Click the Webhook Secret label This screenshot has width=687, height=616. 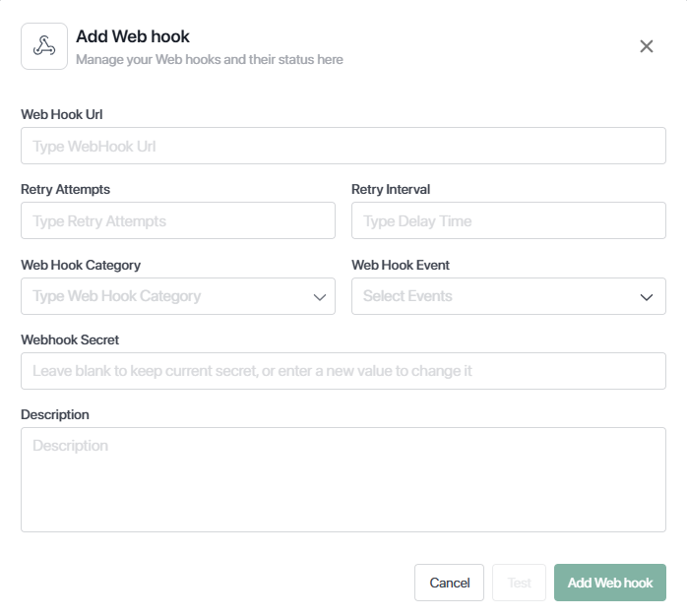pos(70,340)
